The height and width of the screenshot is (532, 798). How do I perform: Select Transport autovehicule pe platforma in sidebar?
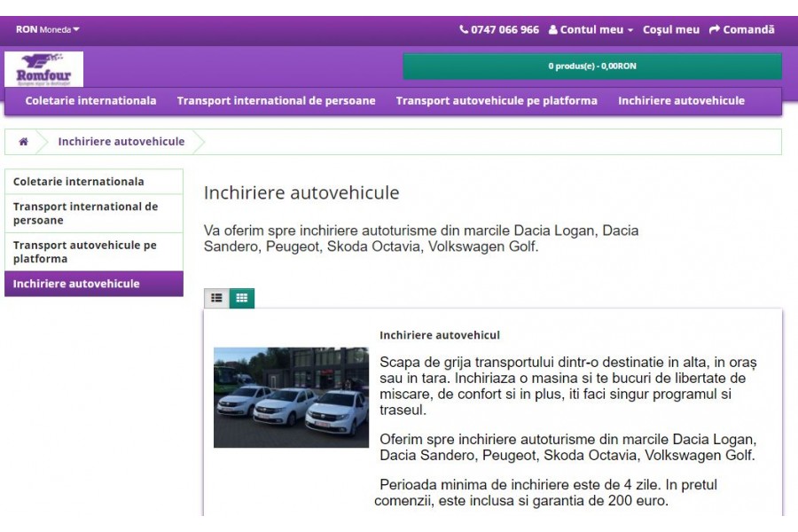coord(94,252)
